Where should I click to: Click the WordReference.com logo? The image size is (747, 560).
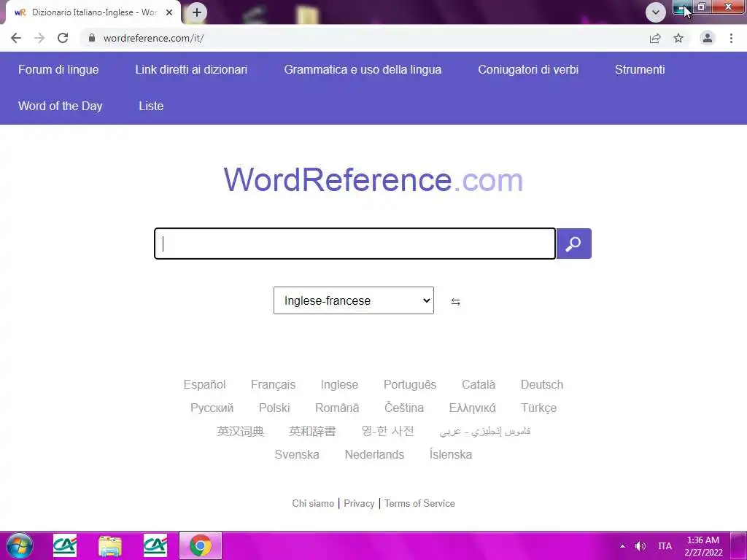(373, 179)
